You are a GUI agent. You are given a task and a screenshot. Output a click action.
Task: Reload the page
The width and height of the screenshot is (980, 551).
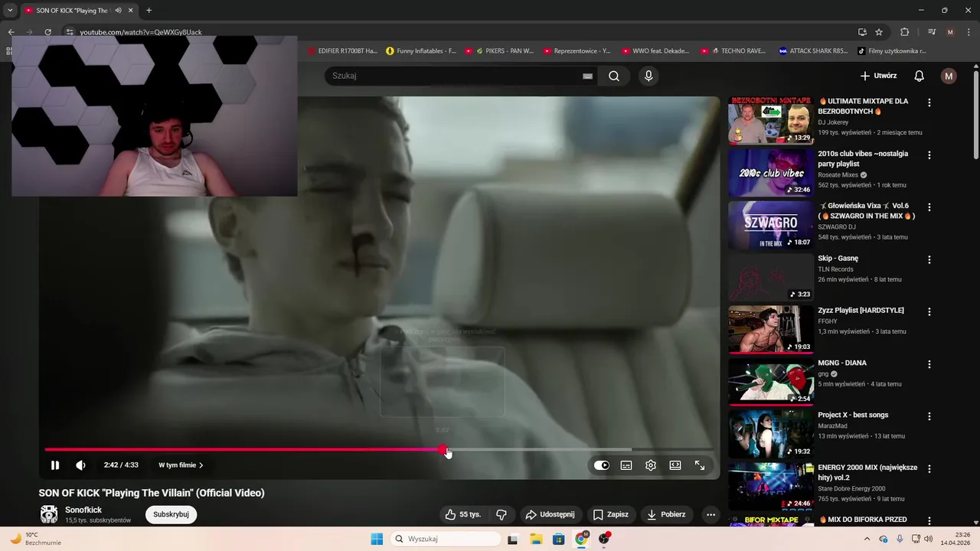point(47,32)
